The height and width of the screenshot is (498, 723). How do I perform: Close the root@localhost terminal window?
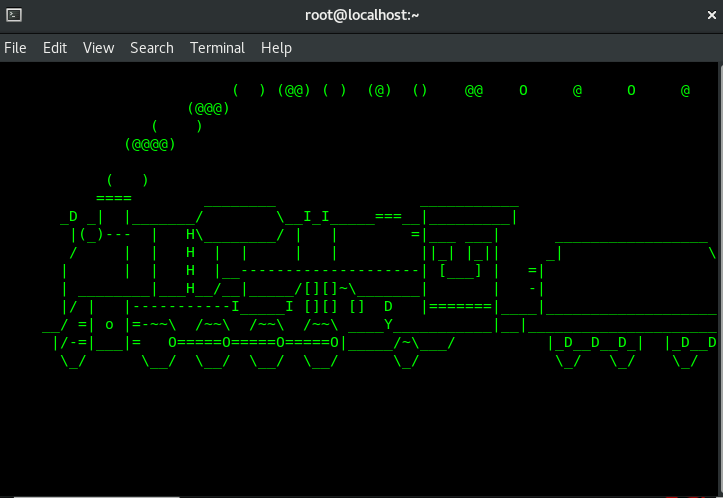(711, 15)
